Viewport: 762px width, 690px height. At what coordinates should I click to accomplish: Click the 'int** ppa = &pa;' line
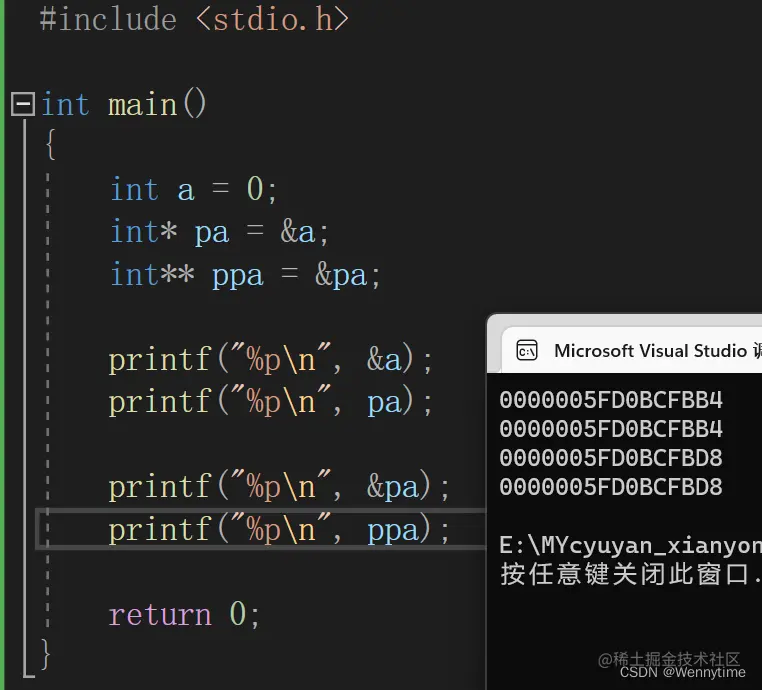click(x=245, y=275)
